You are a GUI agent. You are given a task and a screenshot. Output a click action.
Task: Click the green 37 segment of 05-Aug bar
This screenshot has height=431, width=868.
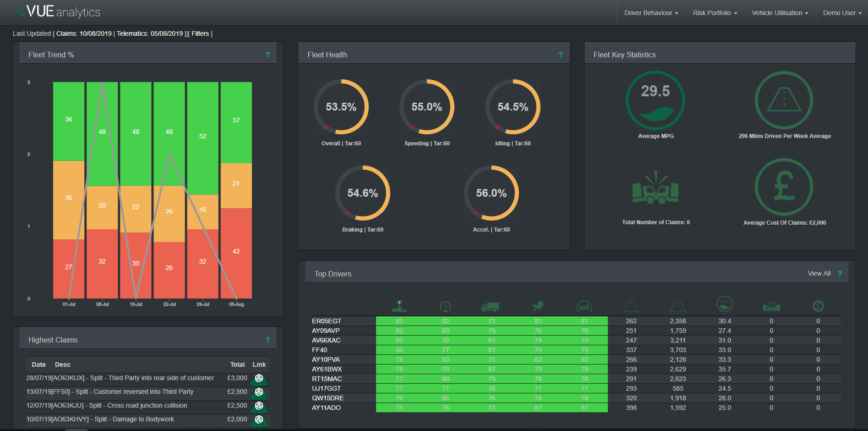[236, 122]
